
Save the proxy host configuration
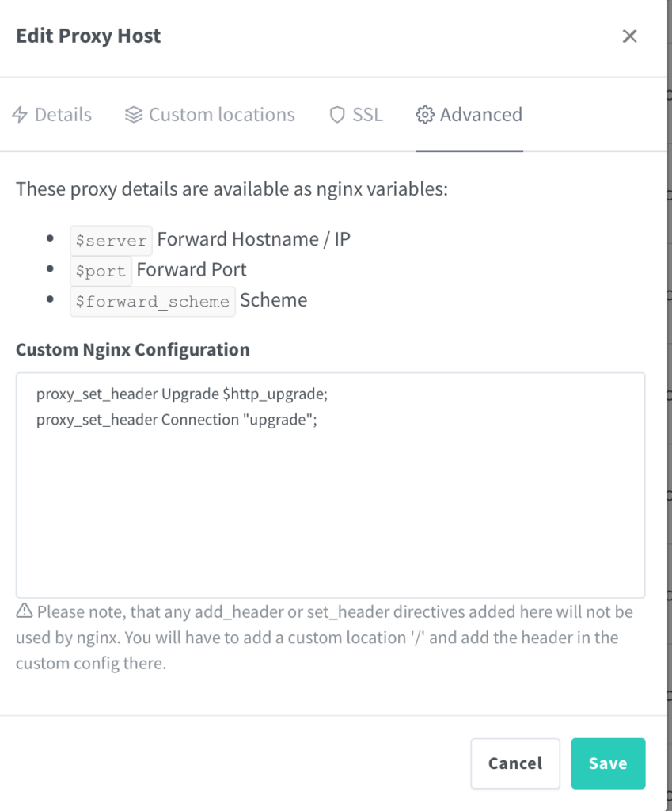pos(608,763)
